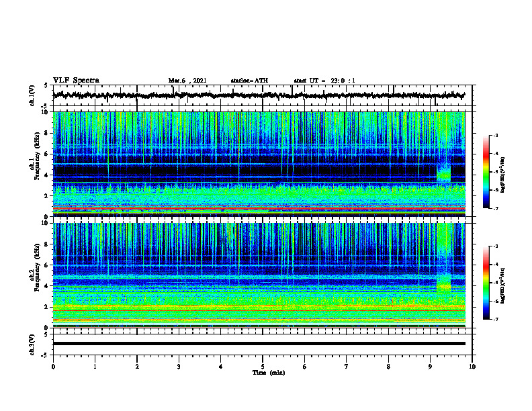The width and height of the screenshot is (532, 411).
Task: Click the "-5" tick on ch.3(V) axis
Action: [46, 355]
